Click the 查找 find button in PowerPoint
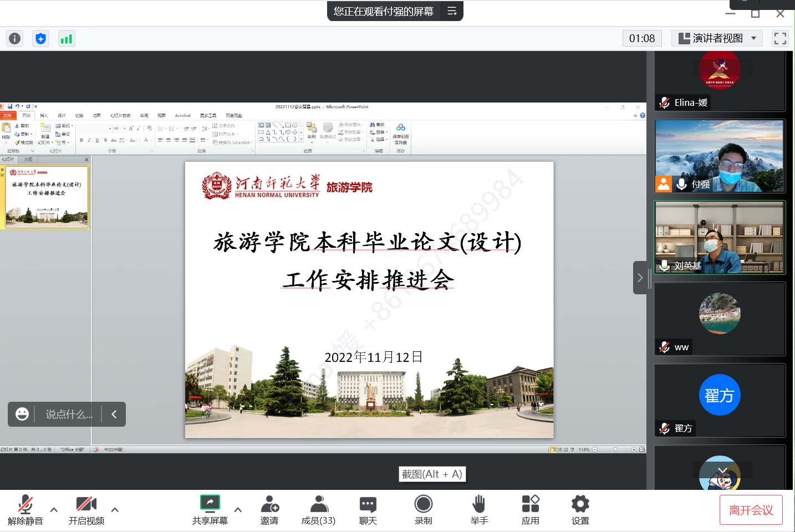The height and width of the screenshot is (532, 795). point(377,125)
